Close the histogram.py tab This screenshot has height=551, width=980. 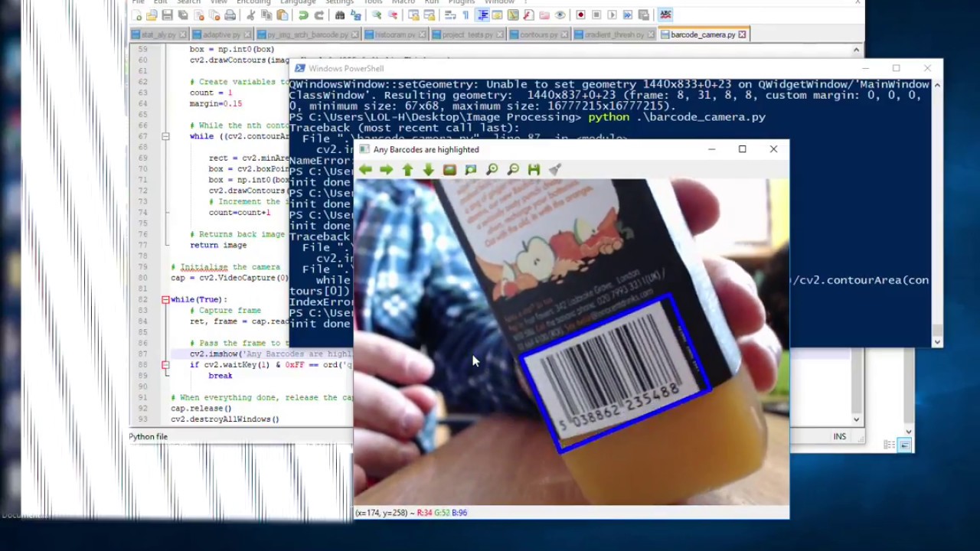(x=423, y=34)
